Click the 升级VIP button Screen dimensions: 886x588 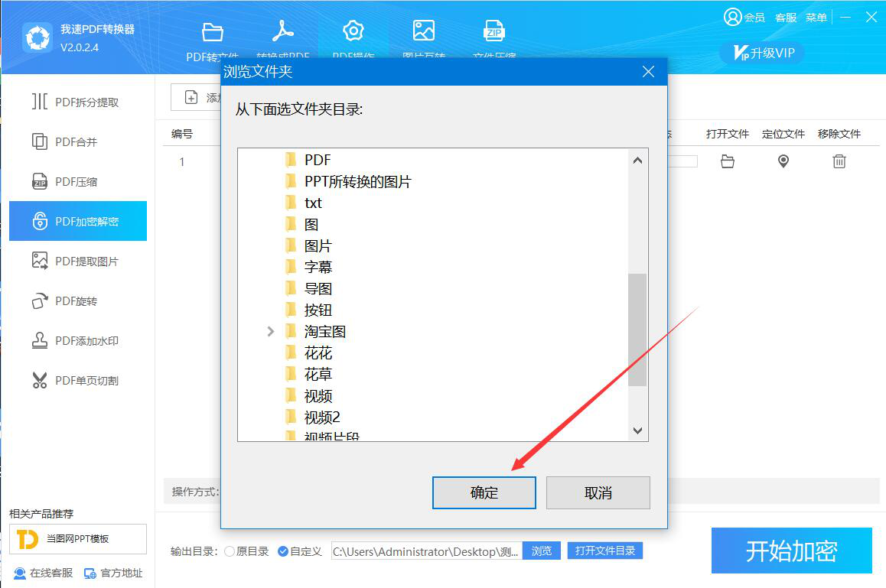tap(762, 53)
